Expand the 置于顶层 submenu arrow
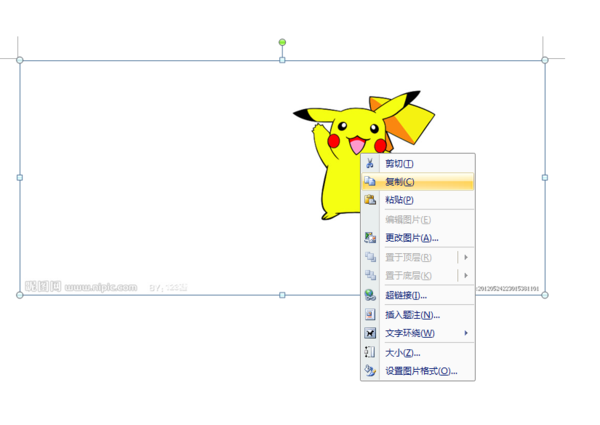Image resolution: width=600 pixels, height=425 pixels. [x=466, y=257]
